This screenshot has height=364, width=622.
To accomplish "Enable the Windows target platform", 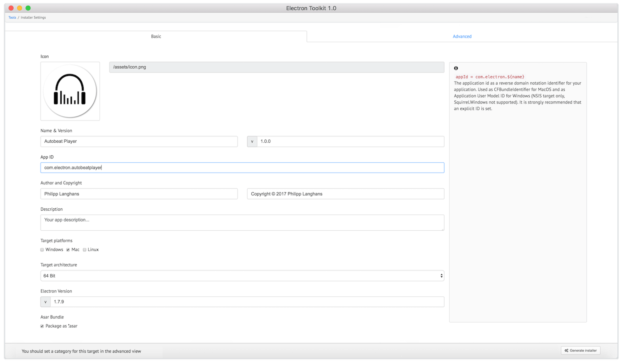I will click(x=42, y=249).
